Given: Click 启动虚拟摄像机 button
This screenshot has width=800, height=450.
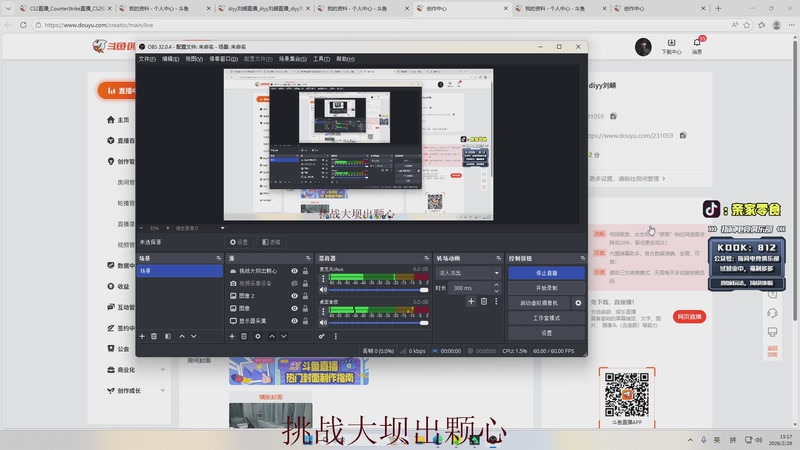Looking at the screenshot, I should click(539, 303).
